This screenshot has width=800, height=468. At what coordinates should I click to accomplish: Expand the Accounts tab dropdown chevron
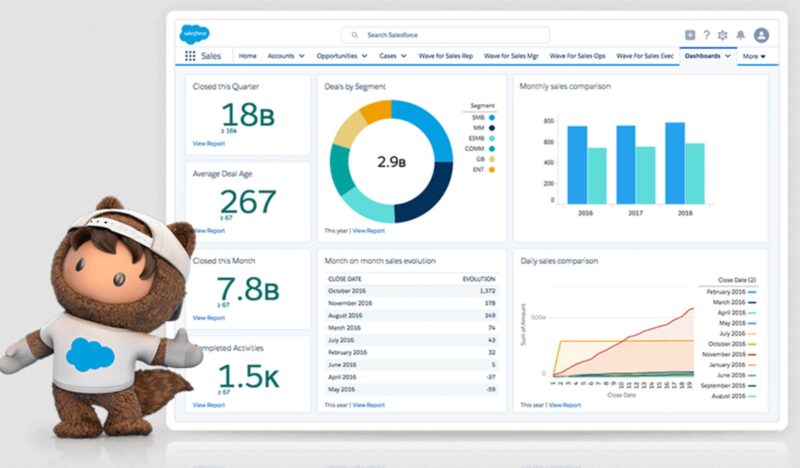pyautogui.click(x=302, y=56)
